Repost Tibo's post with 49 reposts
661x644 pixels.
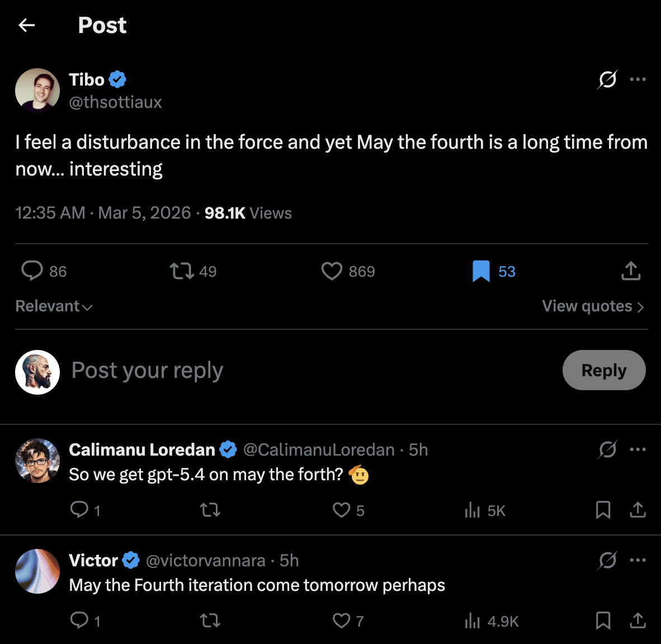[x=182, y=271]
